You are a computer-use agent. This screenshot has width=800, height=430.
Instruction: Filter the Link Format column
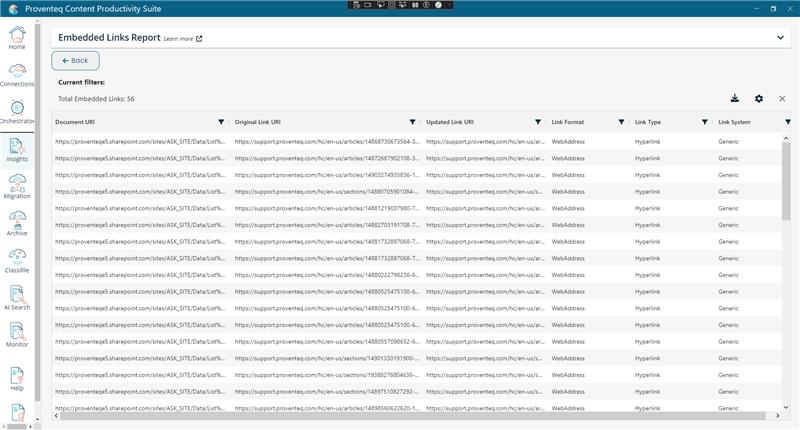tap(621, 122)
